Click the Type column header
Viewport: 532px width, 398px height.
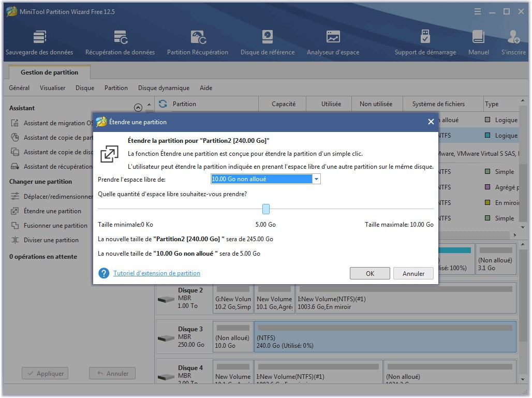501,104
